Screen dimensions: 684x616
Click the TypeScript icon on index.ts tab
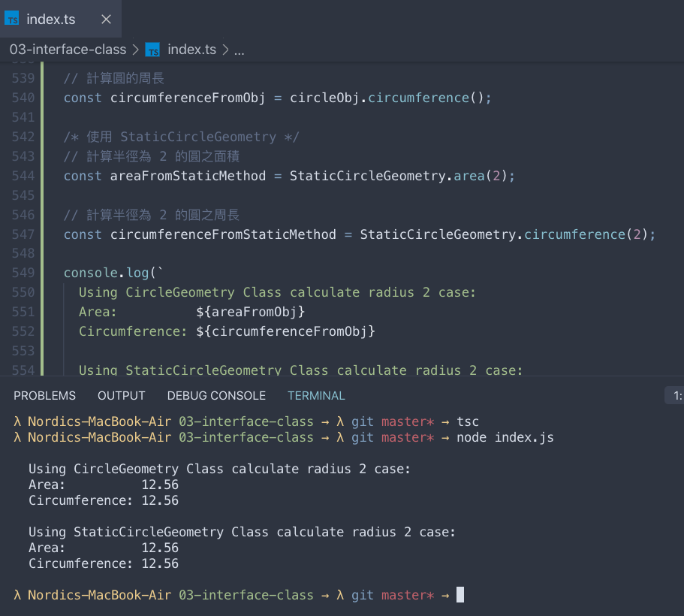12,19
